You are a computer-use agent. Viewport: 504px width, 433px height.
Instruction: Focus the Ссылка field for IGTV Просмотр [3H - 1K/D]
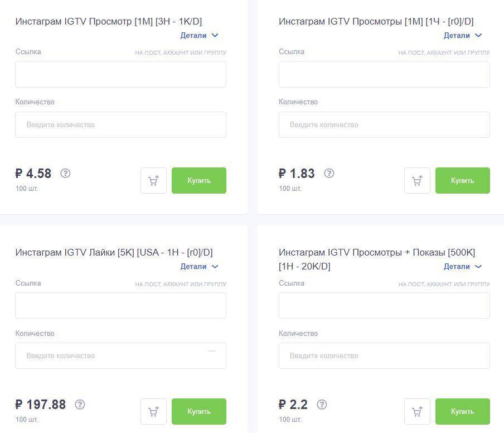click(120, 74)
